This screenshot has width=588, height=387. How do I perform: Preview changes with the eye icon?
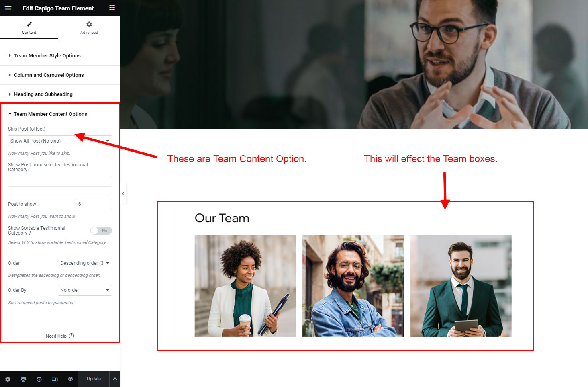tap(70, 379)
